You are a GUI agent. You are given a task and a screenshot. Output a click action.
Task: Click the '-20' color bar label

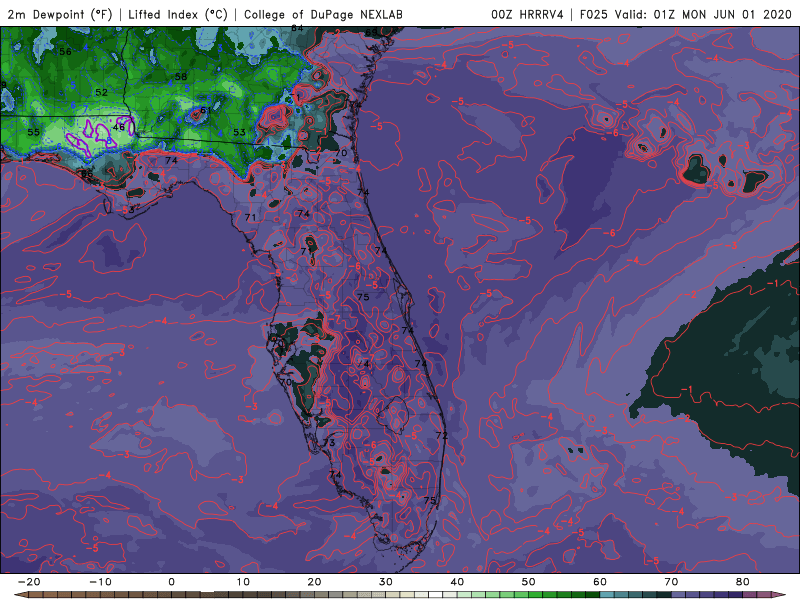[29, 582]
